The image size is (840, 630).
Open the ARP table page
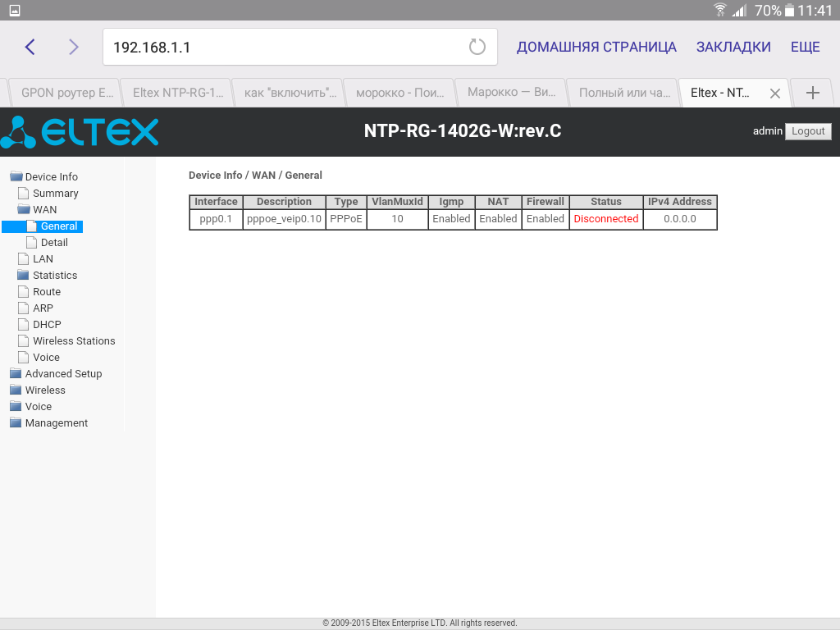(x=43, y=308)
